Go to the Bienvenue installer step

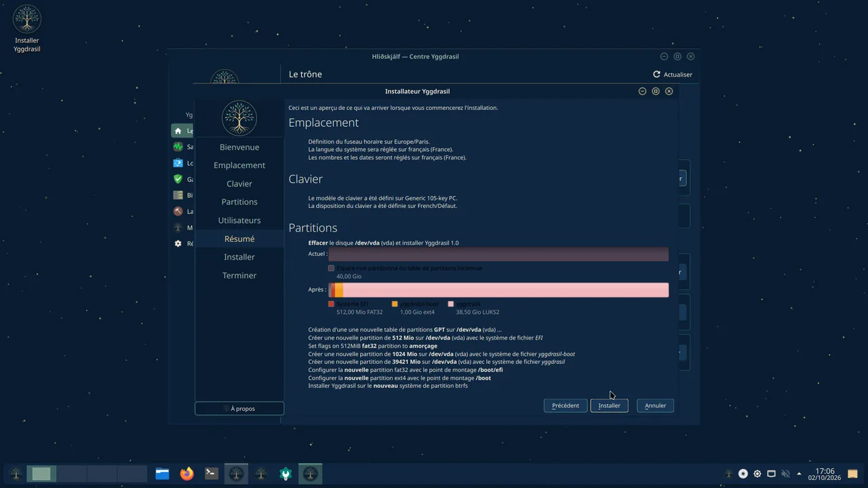pyautogui.click(x=239, y=147)
